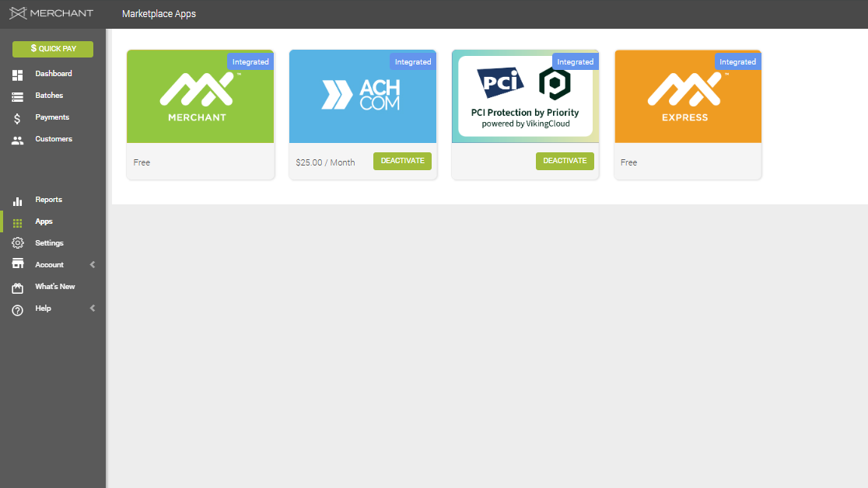Open the Account store icon
This screenshot has width=868, height=488.
pos(18,265)
